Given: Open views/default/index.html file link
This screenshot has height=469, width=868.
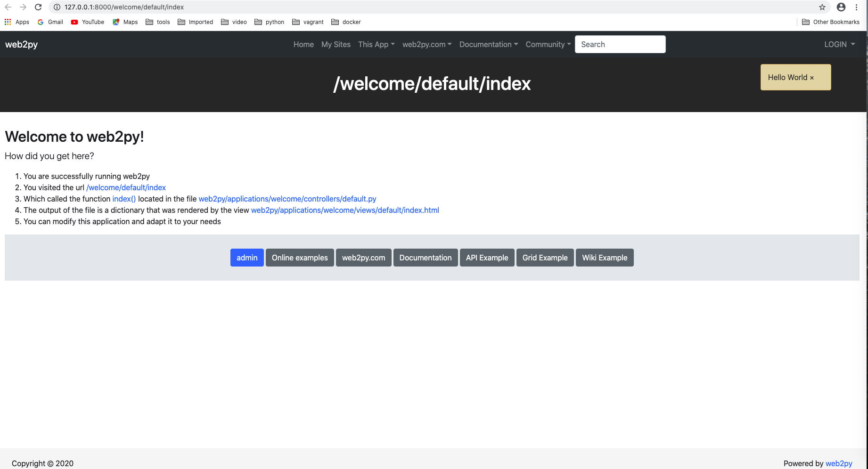Looking at the screenshot, I should pos(345,210).
